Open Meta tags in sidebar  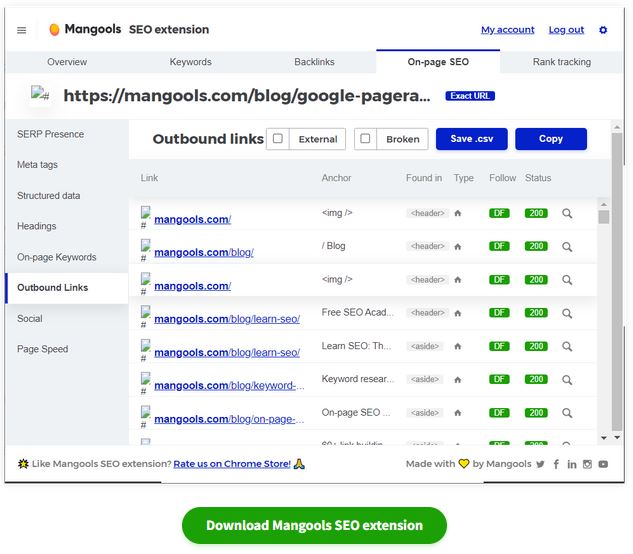37,165
